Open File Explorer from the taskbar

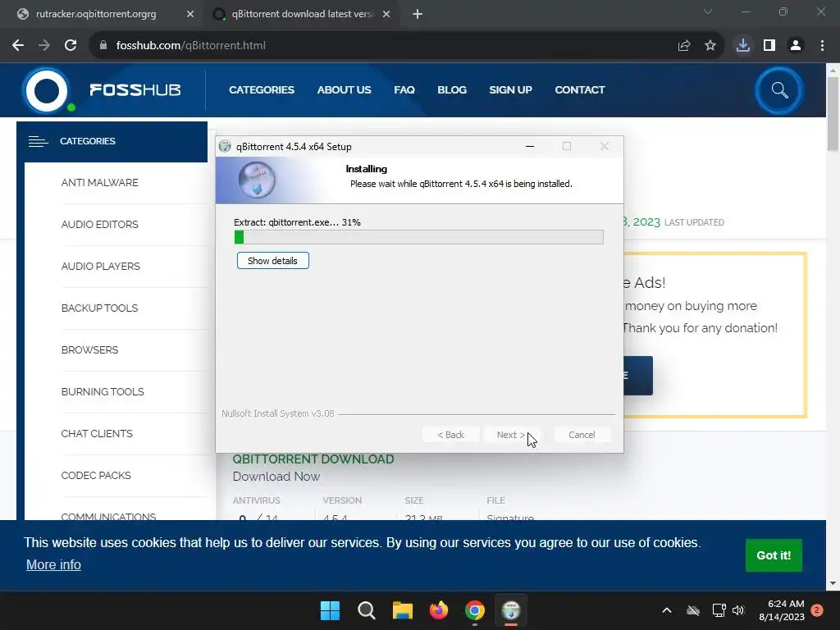(x=402, y=610)
